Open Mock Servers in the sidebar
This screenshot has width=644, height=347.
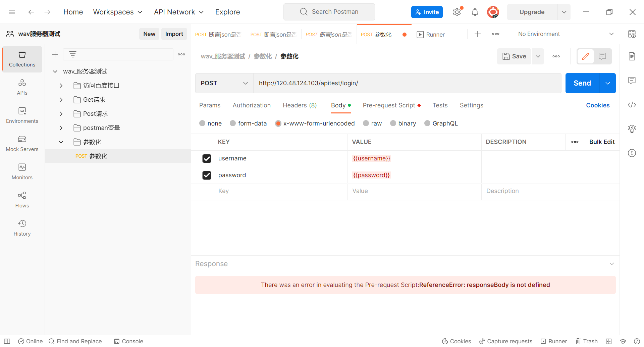click(22, 144)
